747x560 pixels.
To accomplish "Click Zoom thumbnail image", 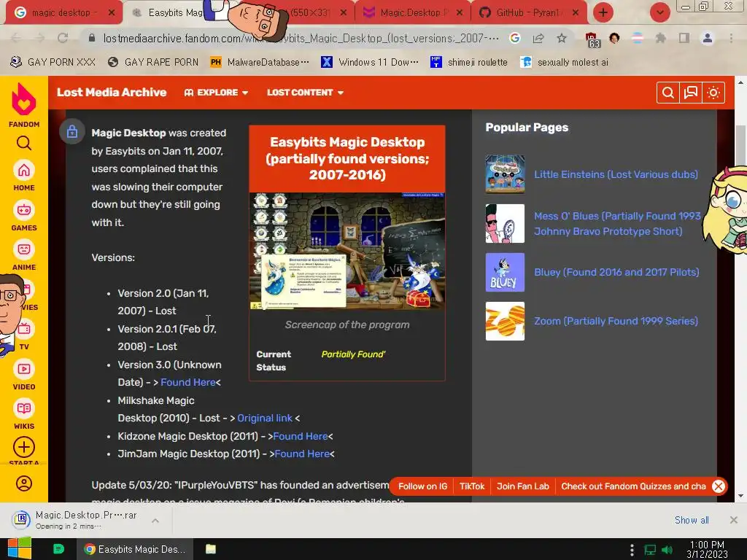I will tap(505, 321).
